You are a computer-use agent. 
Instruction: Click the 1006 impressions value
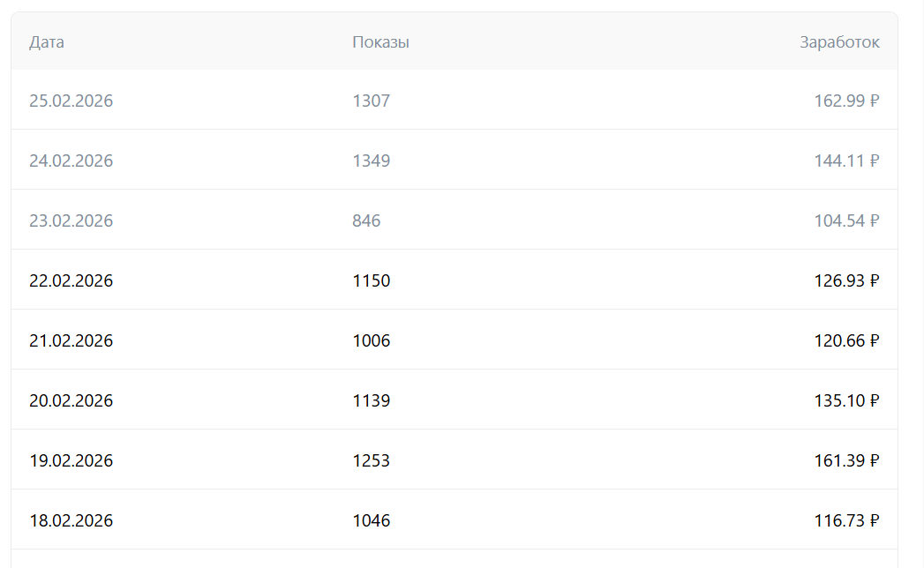371,340
